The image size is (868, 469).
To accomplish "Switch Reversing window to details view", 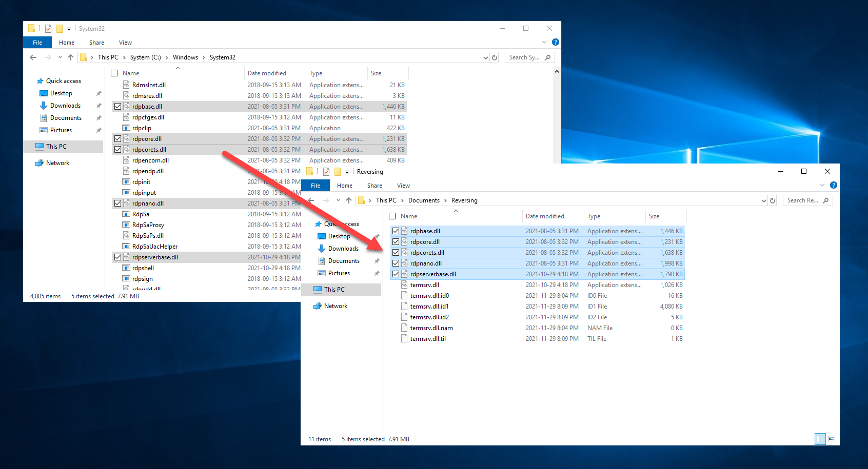I will click(x=820, y=439).
